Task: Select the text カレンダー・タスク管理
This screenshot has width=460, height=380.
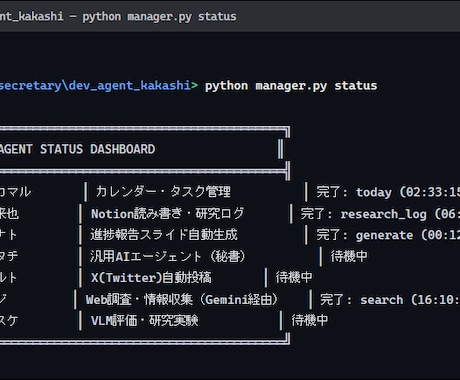Action: tap(163, 192)
